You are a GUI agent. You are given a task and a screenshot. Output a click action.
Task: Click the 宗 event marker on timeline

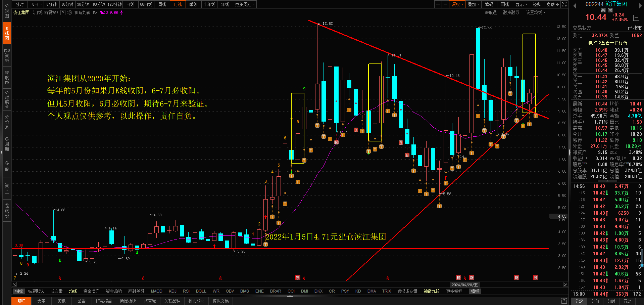(x=298, y=277)
